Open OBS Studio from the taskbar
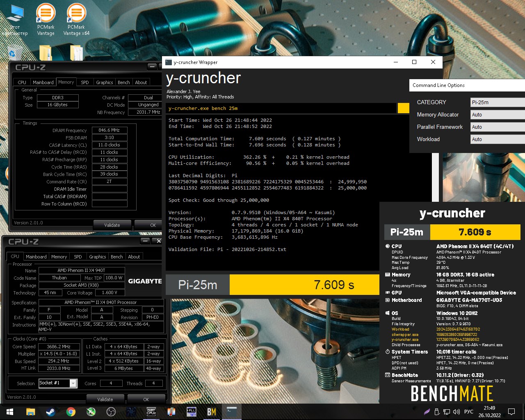 (111, 412)
